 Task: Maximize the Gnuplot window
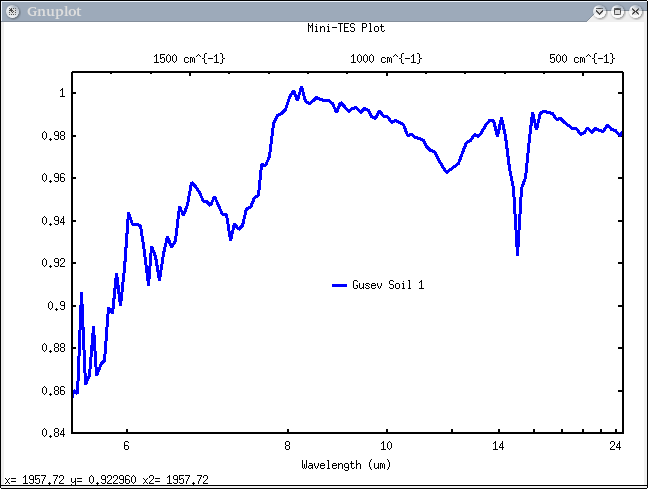click(617, 12)
